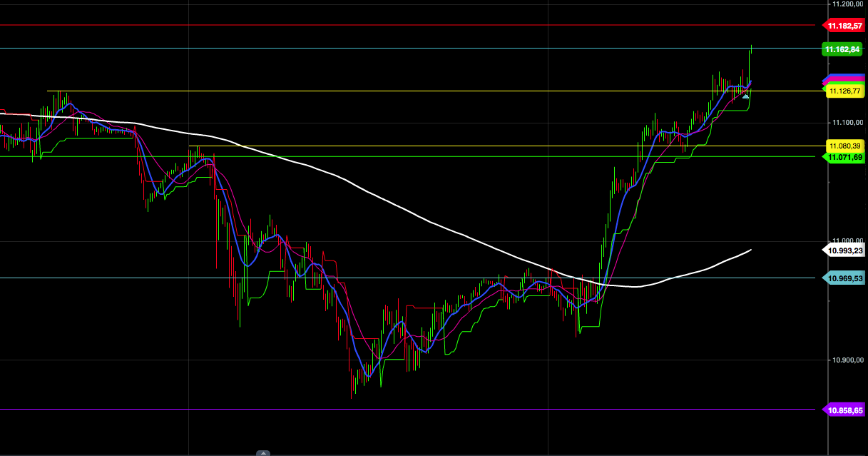The image size is (868, 456).
Task: Expand the bottom panel with the up-arrow button
Action: [264, 452]
